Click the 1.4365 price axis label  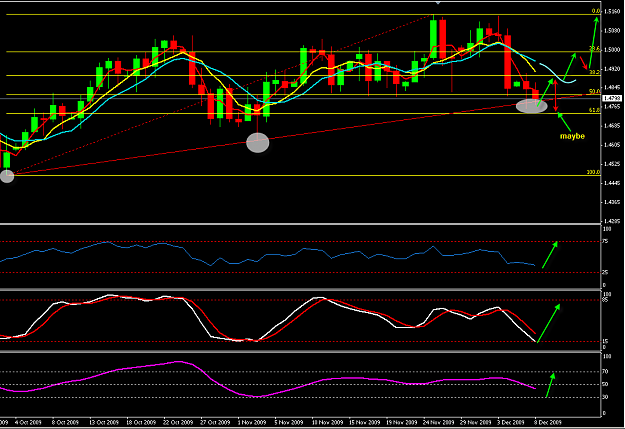tap(612, 202)
